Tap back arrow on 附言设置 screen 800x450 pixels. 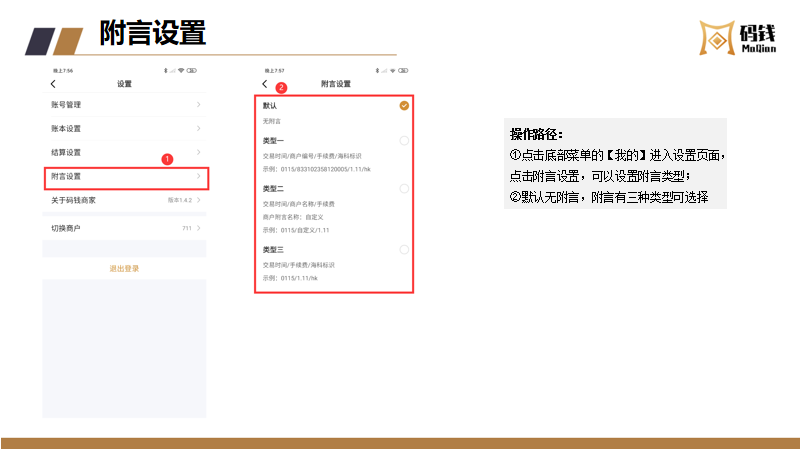264,84
